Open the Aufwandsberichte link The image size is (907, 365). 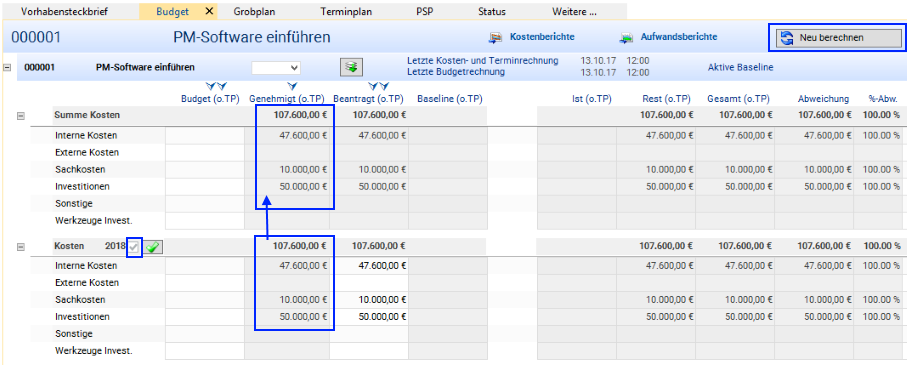coord(679,37)
